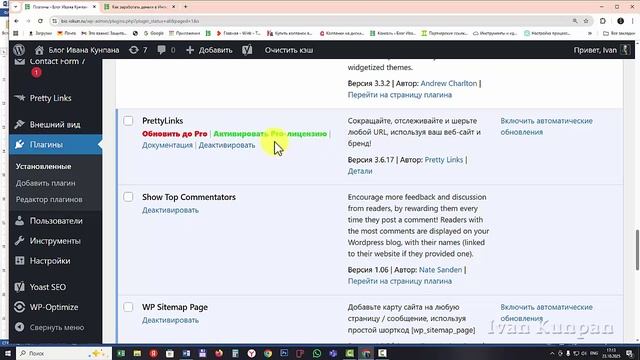Open the Настройки sidebar menu
This screenshot has height=360, width=640.
click(x=50, y=261)
